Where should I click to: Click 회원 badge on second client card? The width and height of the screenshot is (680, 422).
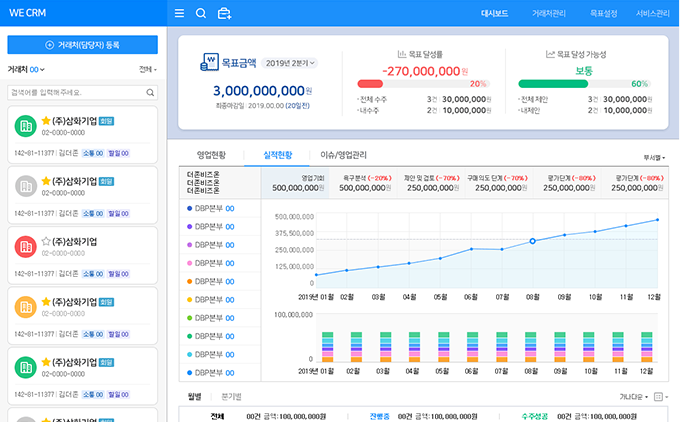tap(106, 181)
